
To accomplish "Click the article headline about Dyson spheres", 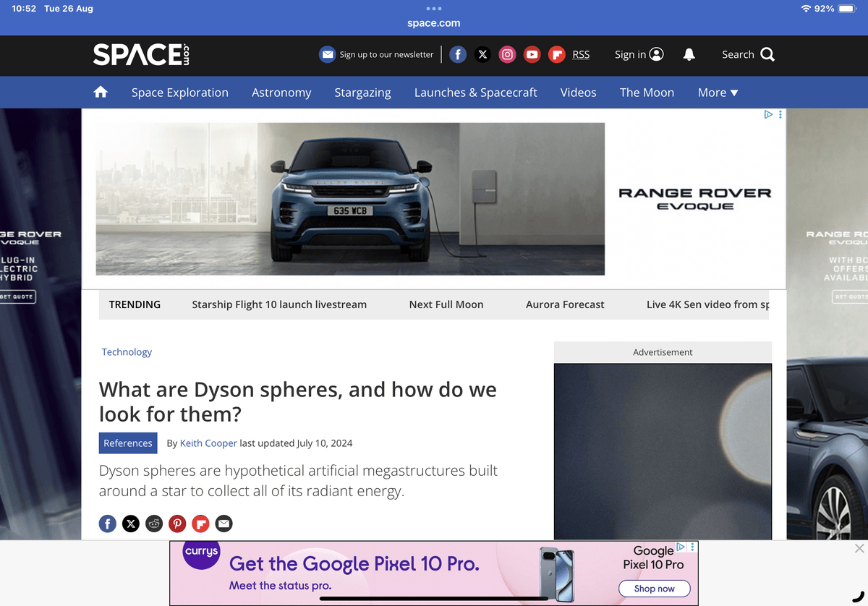I will pyautogui.click(x=298, y=401).
